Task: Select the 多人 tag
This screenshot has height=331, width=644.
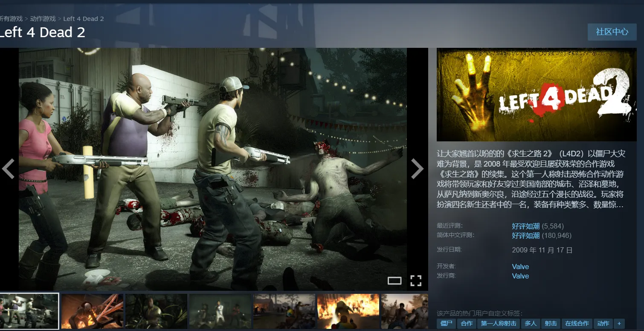Action: 531,324
